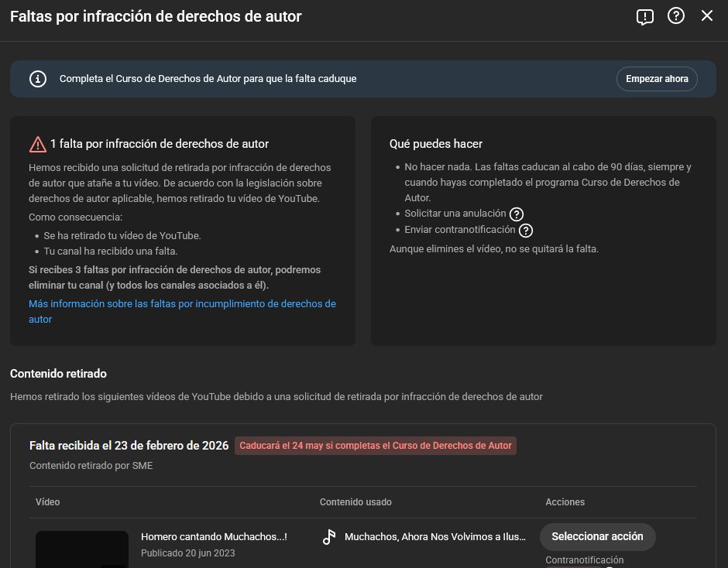The image size is (728, 568).
Task: Click the Qué puedes hacer heading
Action: [x=436, y=144]
